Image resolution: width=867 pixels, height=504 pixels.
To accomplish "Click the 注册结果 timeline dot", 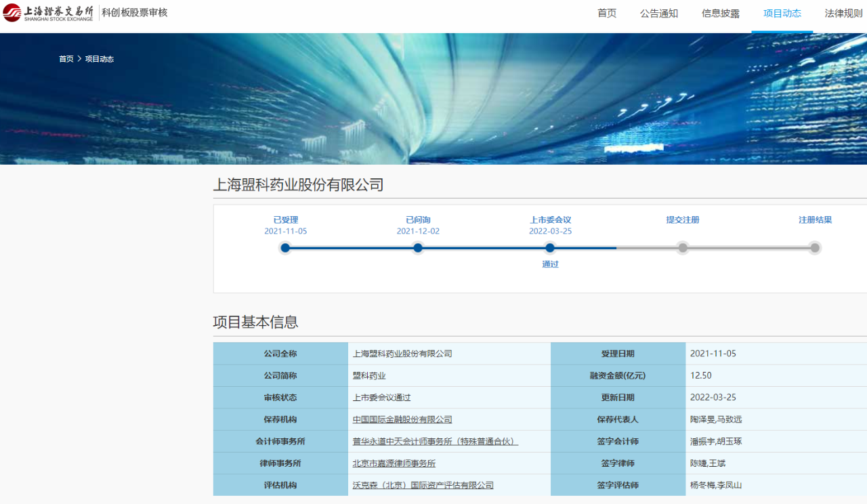I will (x=815, y=248).
